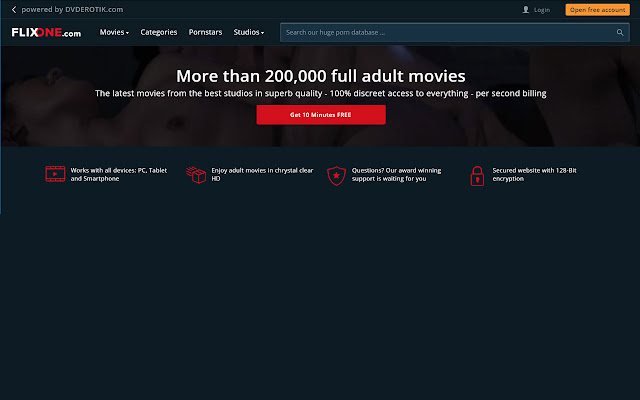Click the text Enjoy adult movies in chrystal clear HD

262,174
